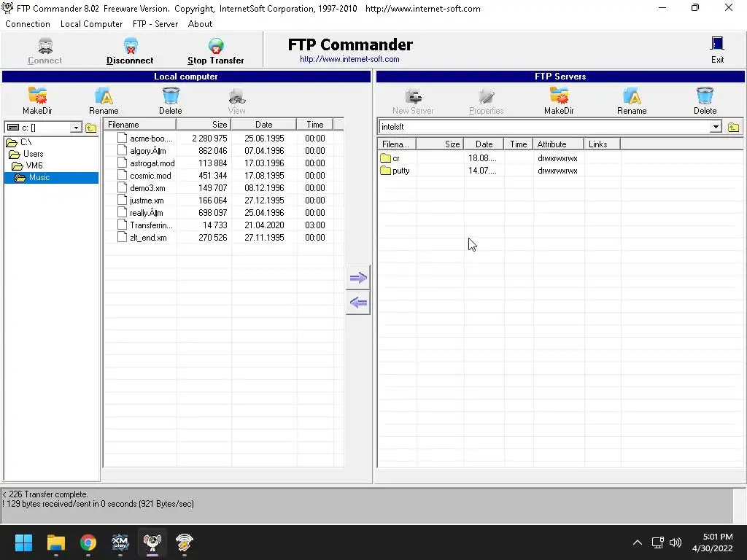The height and width of the screenshot is (560, 747).
Task: Select Users in the folder tree
Action: click(27, 154)
